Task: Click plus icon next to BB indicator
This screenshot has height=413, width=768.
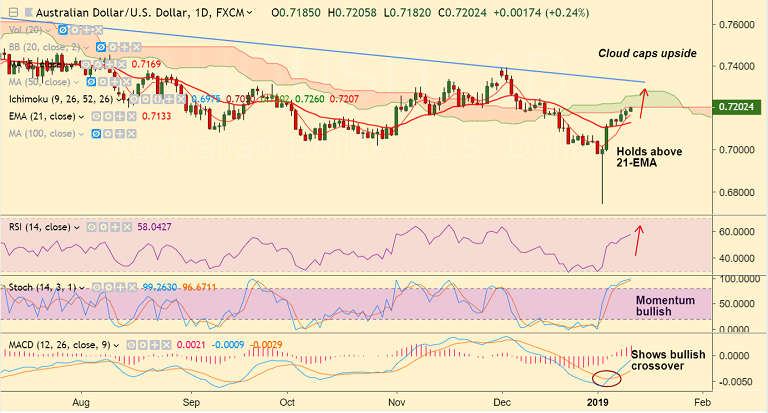Action: (124, 48)
